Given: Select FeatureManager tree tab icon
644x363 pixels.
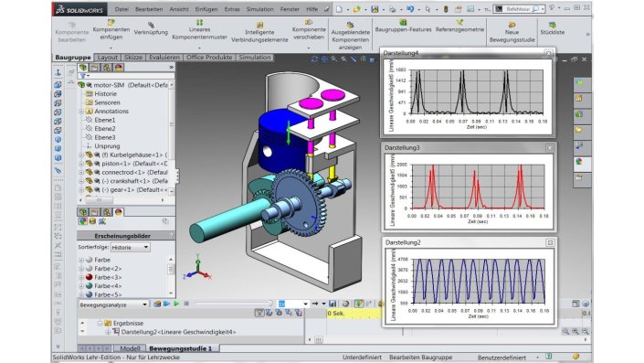Looking at the screenshot, I should (83, 67).
